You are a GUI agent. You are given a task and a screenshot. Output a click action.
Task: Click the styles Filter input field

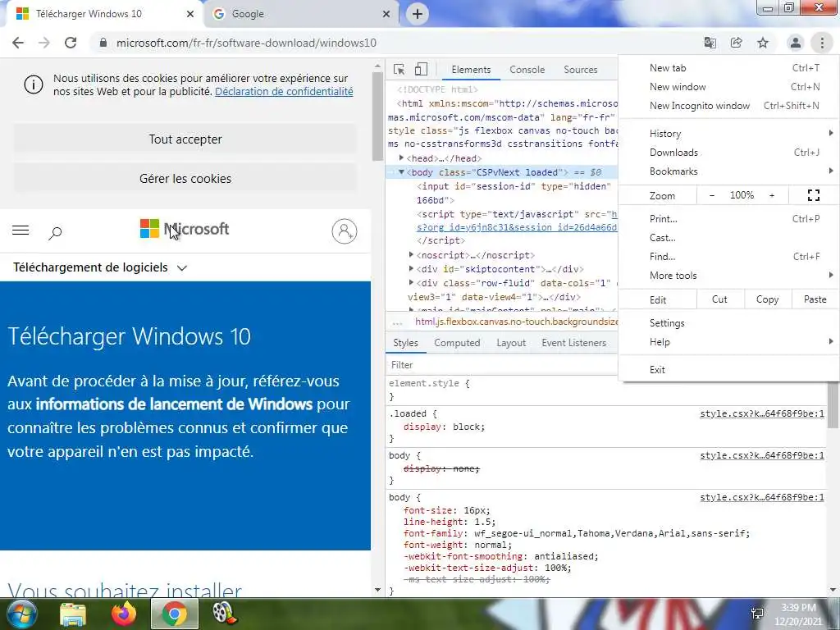pyautogui.click(x=501, y=365)
